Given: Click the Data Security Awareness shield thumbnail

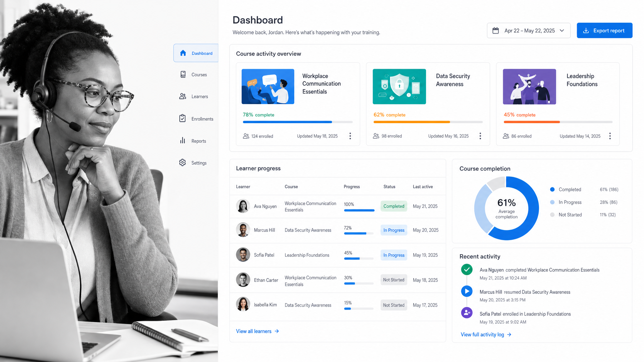Looking at the screenshot, I should click(399, 86).
